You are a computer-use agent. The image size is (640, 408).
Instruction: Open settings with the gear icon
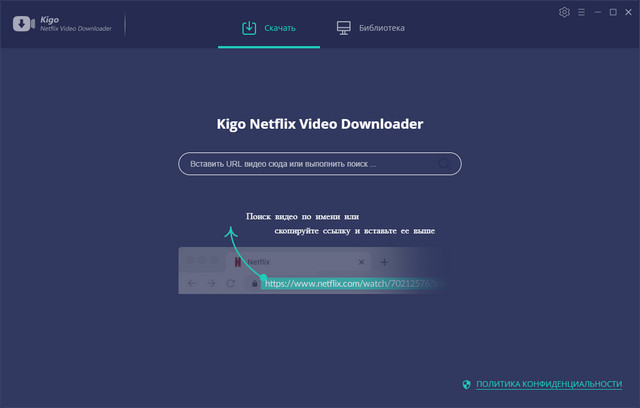[x=564, y=12]
